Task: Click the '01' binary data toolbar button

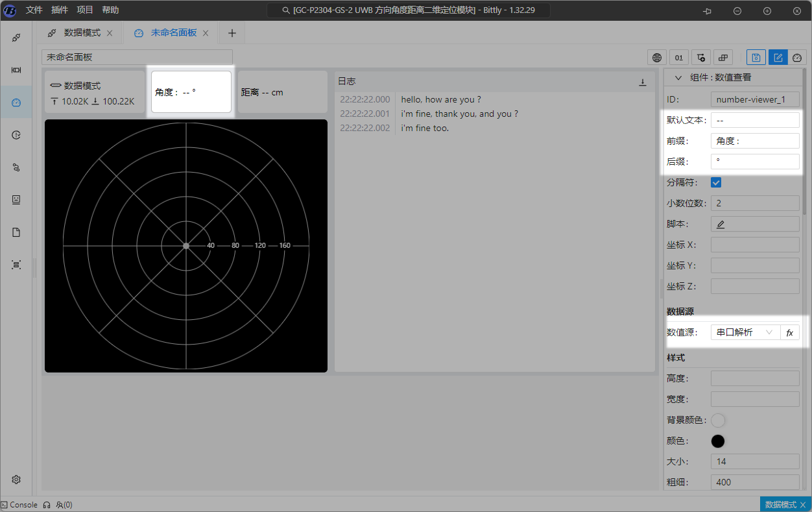Action: [679, 57]
